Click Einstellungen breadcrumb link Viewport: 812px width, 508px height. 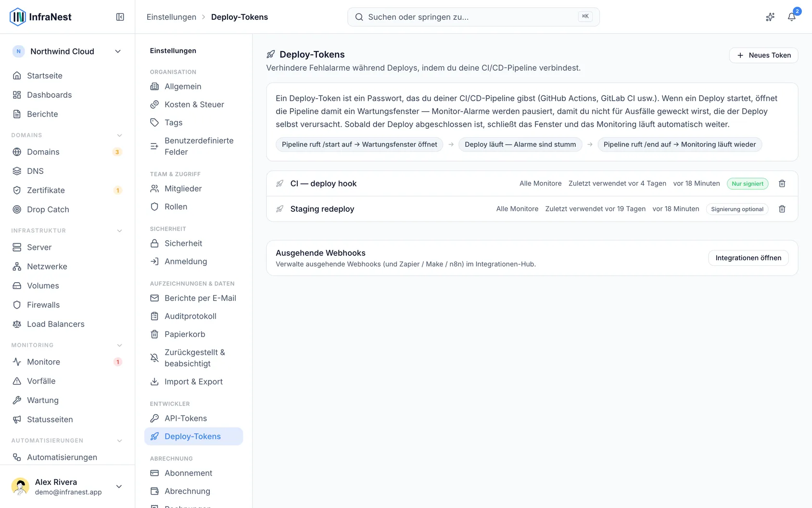pos(171,17)
